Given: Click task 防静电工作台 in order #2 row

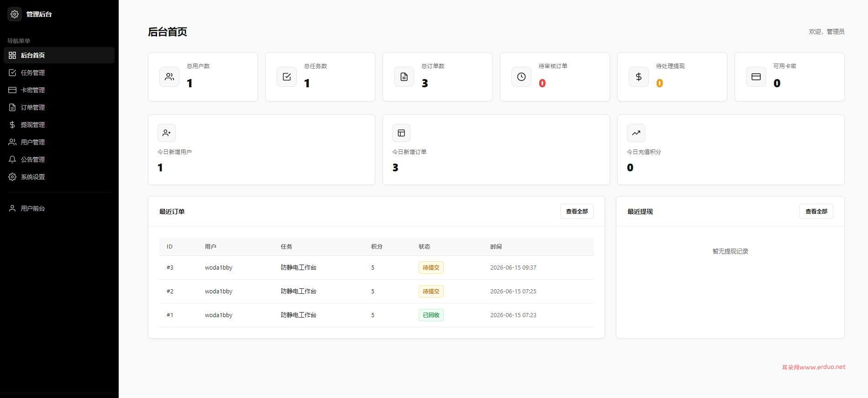Looking at the screenshot, I should [x=298, y=292].
